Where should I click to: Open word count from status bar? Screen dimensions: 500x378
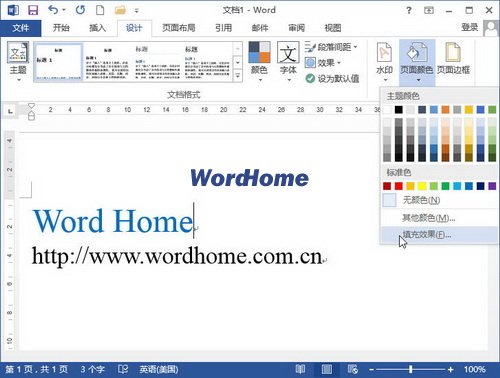coord(92,369)
